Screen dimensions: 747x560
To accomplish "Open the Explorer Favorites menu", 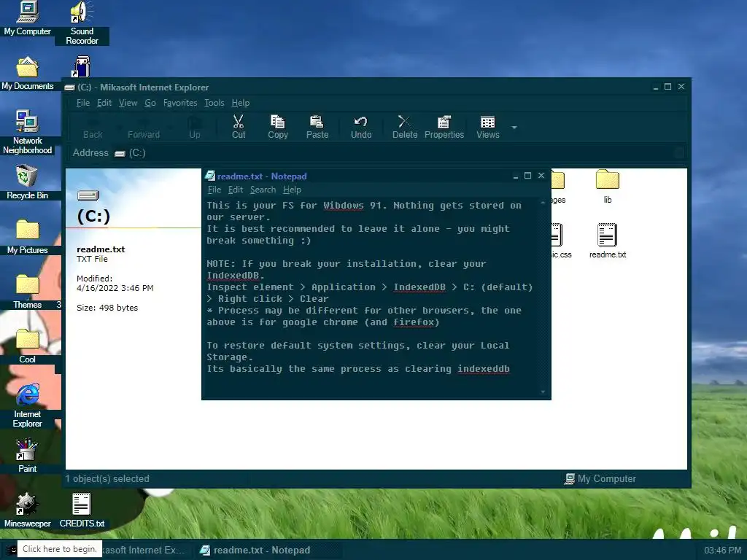I will pos(180,103).
